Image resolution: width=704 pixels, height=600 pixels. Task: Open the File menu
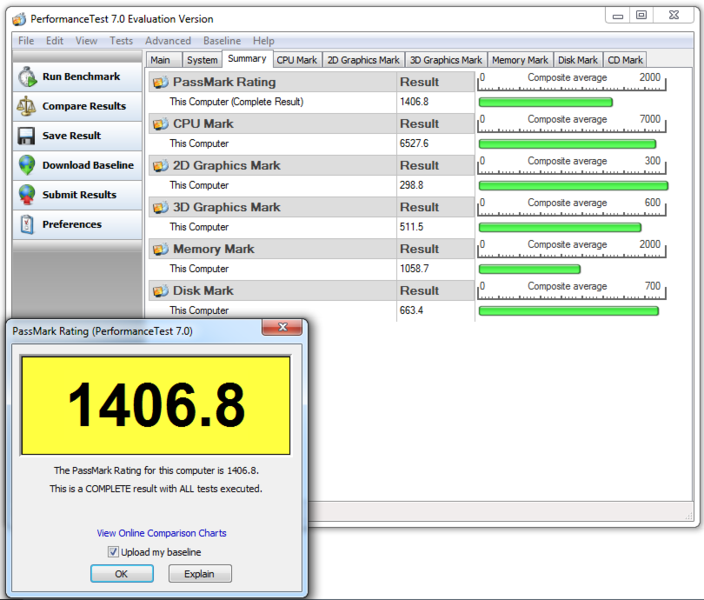click(26, 41)
